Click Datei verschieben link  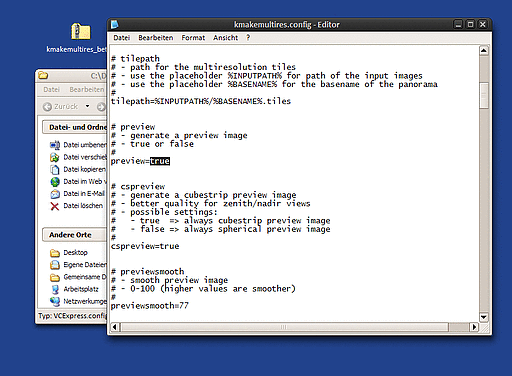[85, 157]
